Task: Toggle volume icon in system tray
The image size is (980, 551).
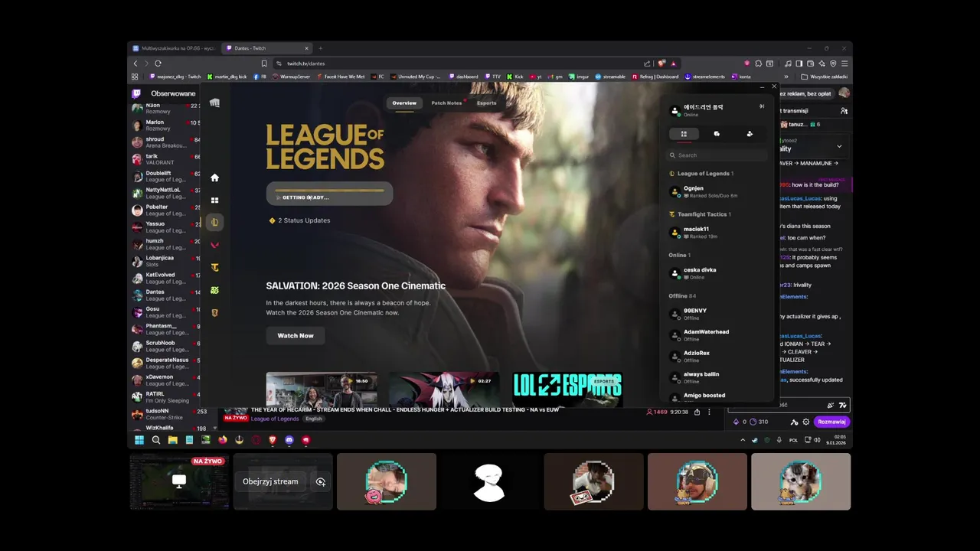Action: 817,440
